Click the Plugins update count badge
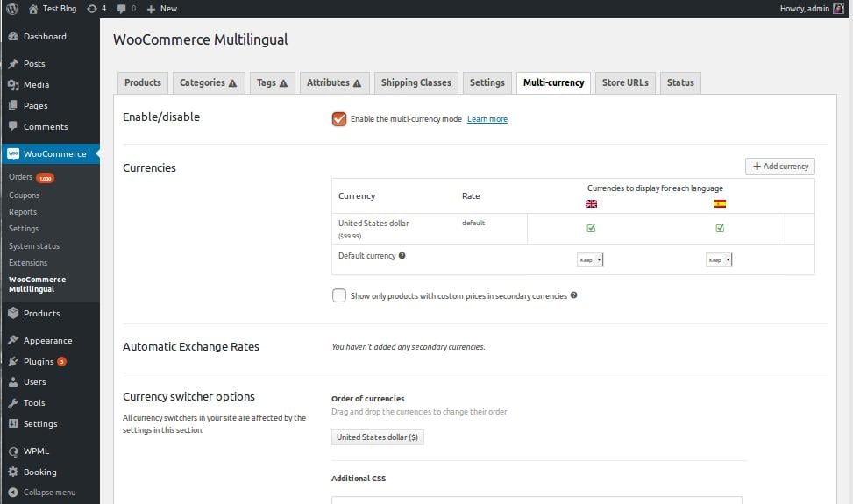 coord(62,361)
